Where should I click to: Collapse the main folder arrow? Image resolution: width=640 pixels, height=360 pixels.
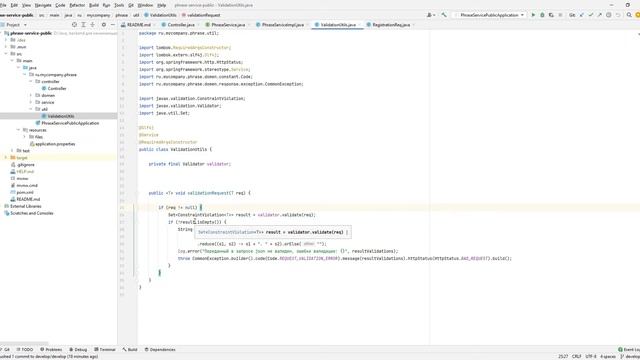(x=12, y=61)
